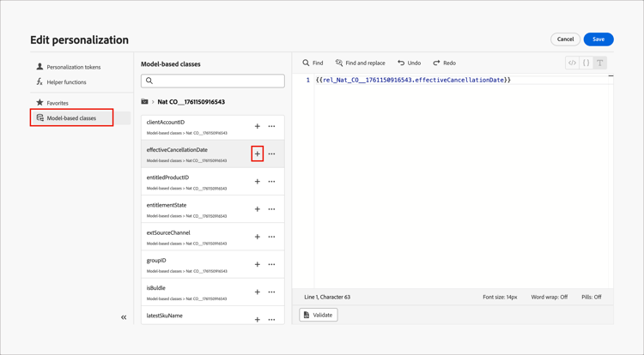Image resolution: width=644 pixels, height=355 pixels.
Task: Switch to the curly-braces pills mode icon
Action: click(586, 63)
